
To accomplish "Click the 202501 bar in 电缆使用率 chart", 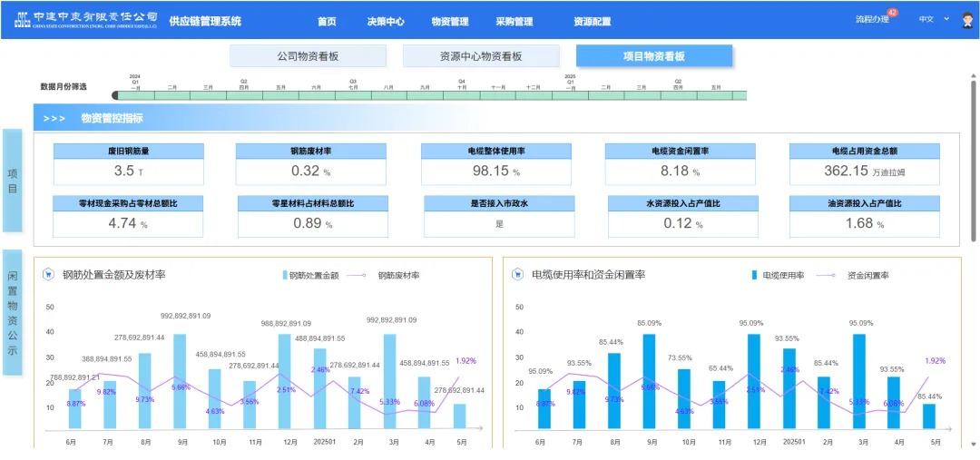I will pos(789,388).
